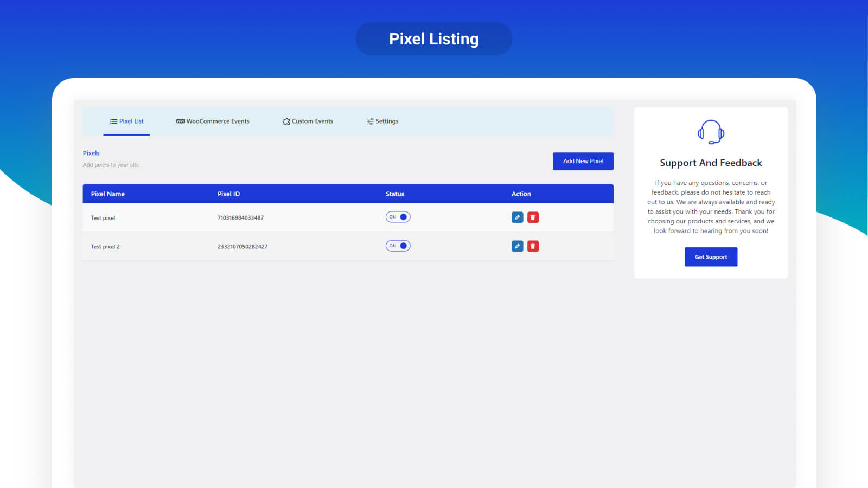The width and height of the screenshot is (868, 488).
Task: Select pixel ID 2332107050282427
Action: click(242, 247)
